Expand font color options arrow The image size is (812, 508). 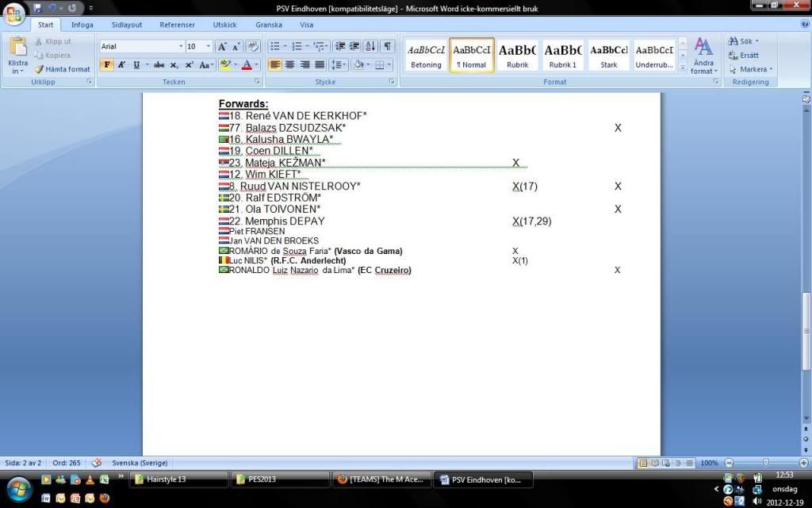[x=256, y=65]
